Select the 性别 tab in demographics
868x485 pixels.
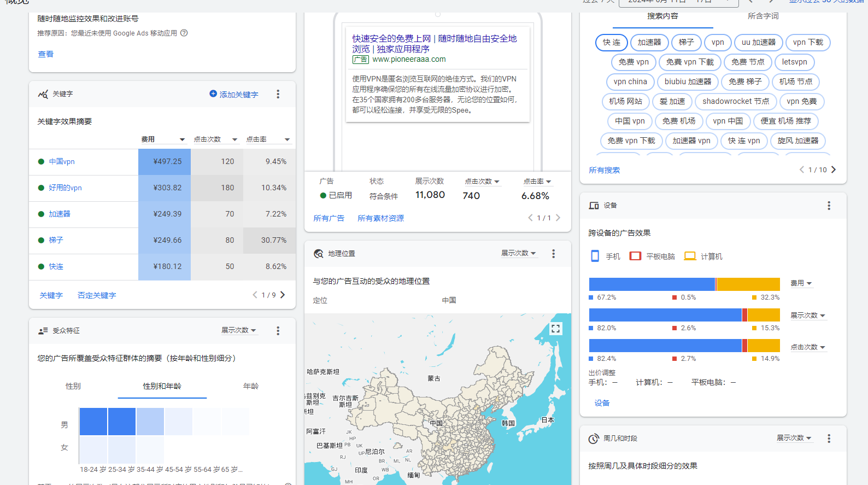(73, 386)
